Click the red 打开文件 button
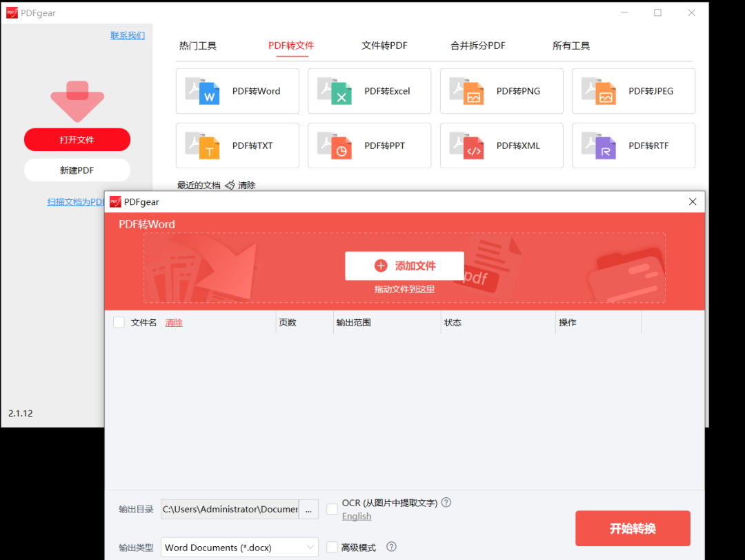 point(77,139)
